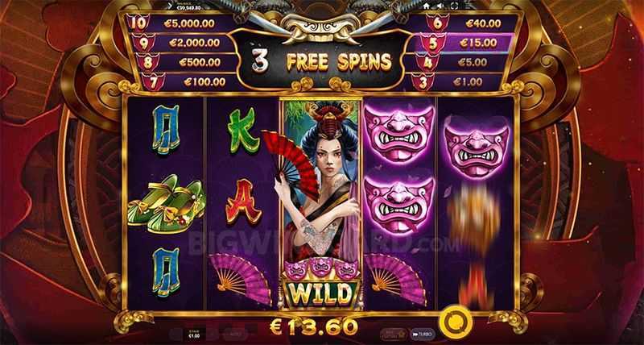Image resolution: width=644 pixels, height=345 pixels.
Task: Click the geisha WILD symbol label
Action: pos(320,293)
